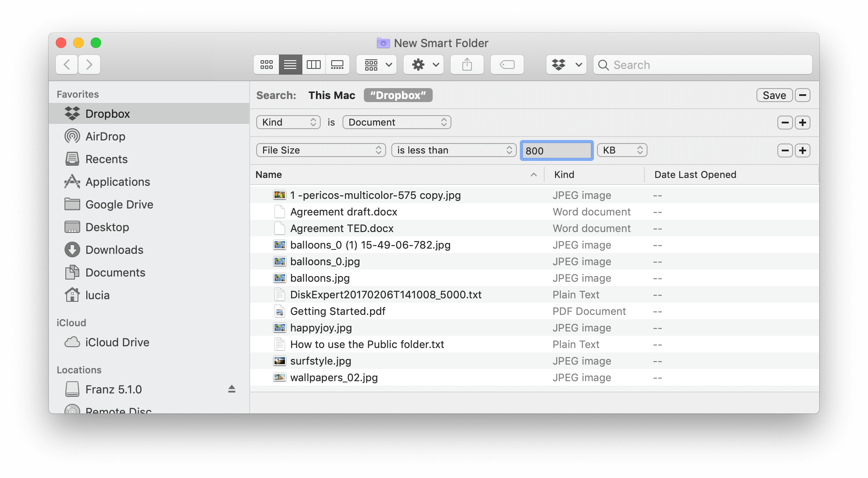The width and height of the screenshot is (868, 478).
Task: Select the happyjoy.jpg file
Action: tap(535, 328)
